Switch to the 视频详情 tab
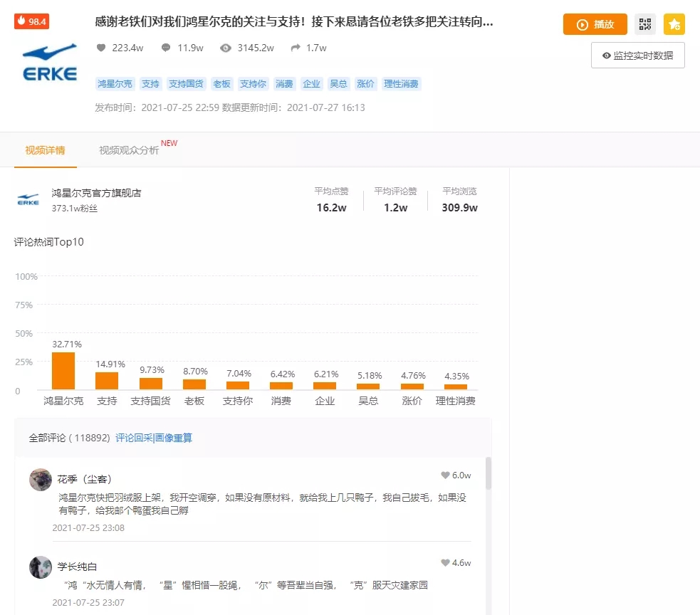This screenshot has width=700, height=615. point(45,150)
